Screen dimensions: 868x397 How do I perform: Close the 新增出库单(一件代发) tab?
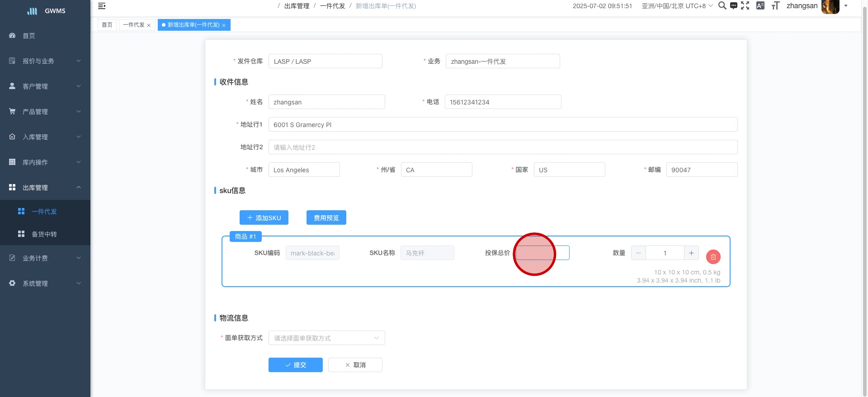click(224, 25)
